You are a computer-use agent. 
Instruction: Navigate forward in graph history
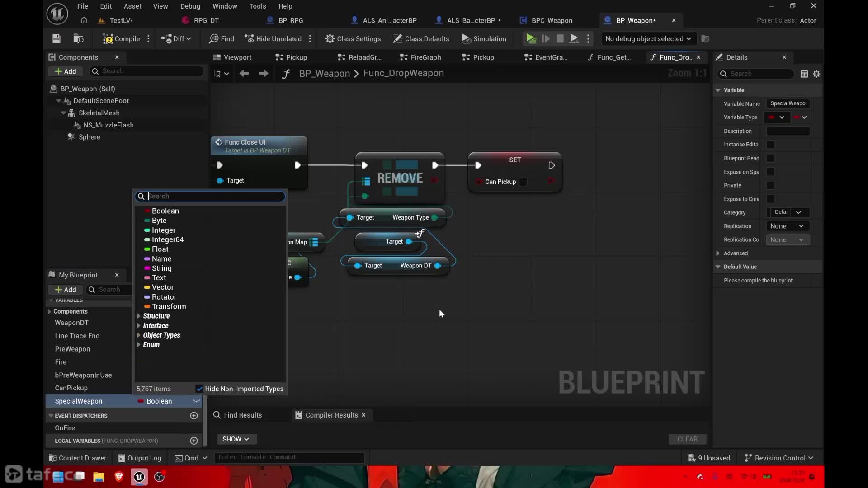pos(264,74)
